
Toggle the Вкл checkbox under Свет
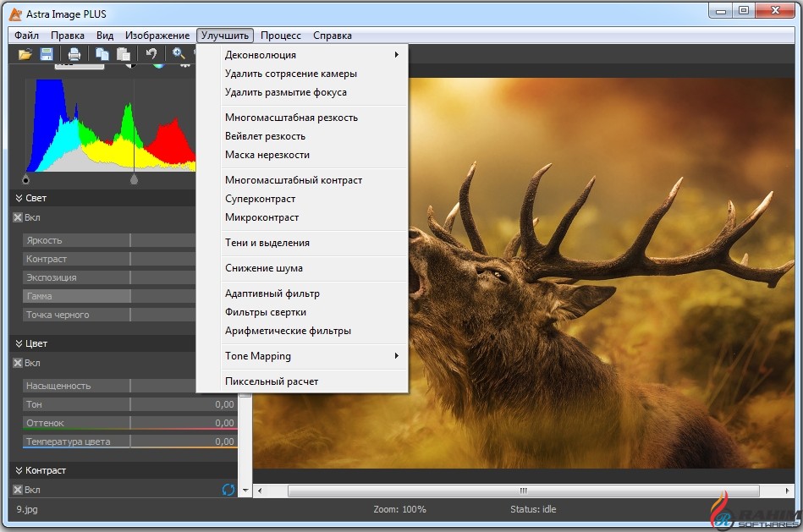pos(18,217)
